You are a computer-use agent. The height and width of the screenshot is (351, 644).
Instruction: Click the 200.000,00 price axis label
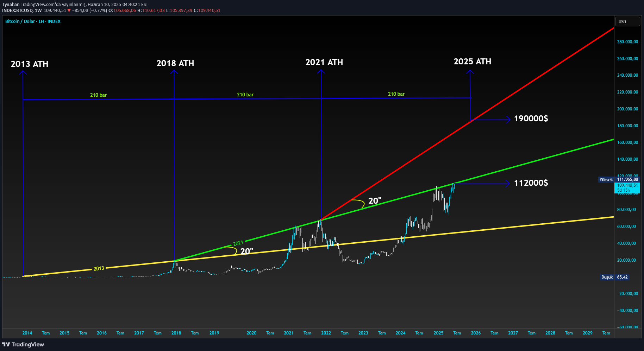tap(627, 109)
